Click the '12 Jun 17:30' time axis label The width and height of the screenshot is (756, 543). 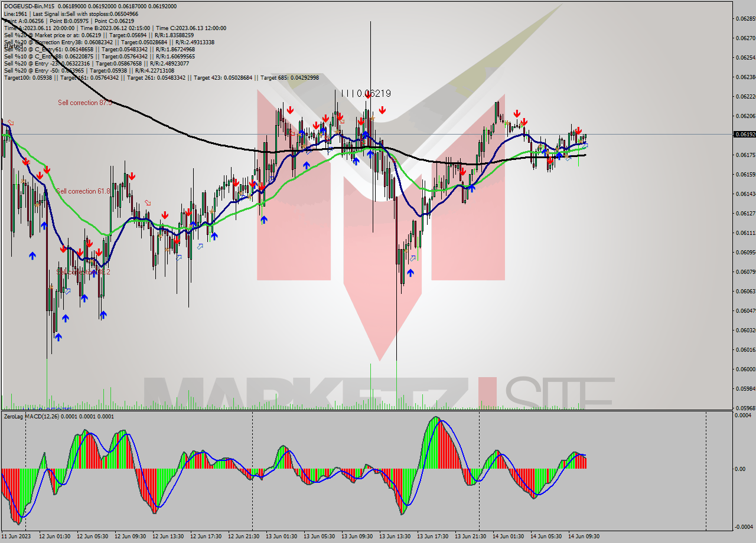[x=206, y=537]
